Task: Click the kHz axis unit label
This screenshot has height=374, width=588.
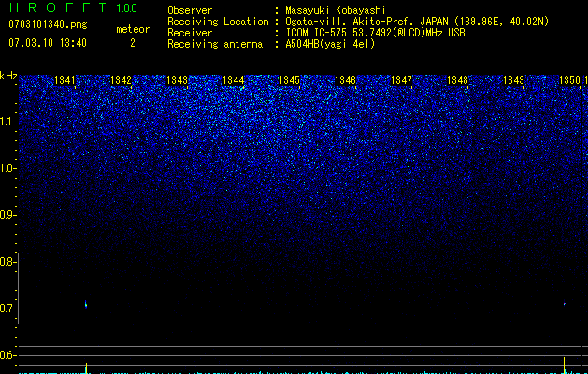Action: [8, 76]
